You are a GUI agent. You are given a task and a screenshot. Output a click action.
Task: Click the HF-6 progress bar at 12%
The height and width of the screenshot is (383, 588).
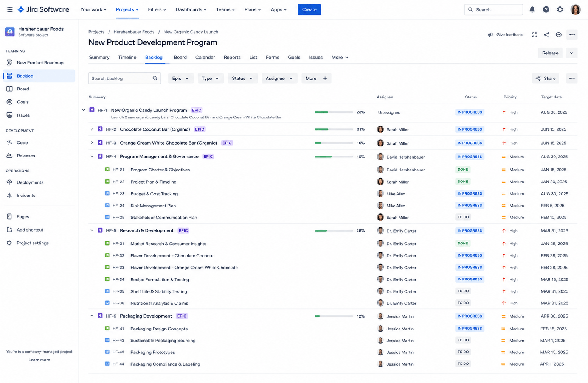click(334, 316)
